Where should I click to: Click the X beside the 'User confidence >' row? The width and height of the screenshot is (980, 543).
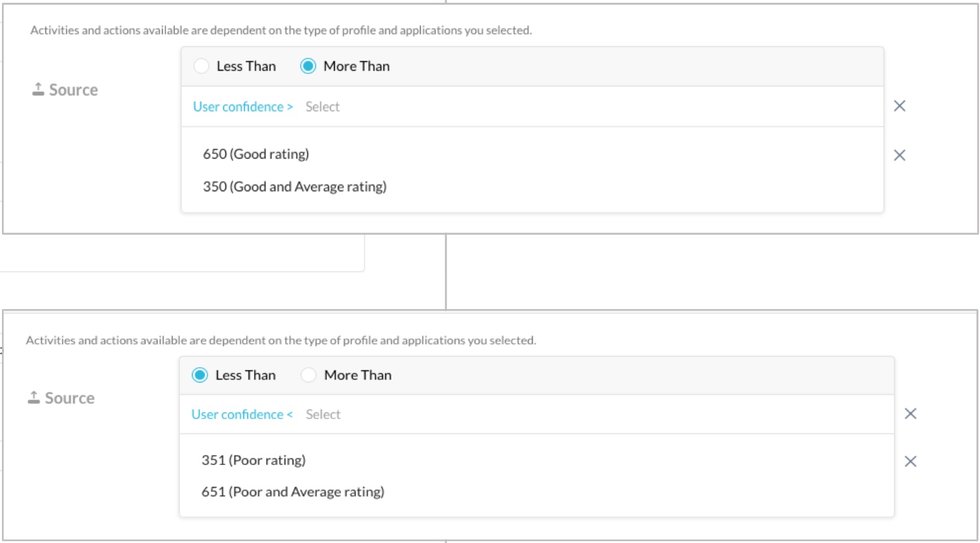[899, 106]
